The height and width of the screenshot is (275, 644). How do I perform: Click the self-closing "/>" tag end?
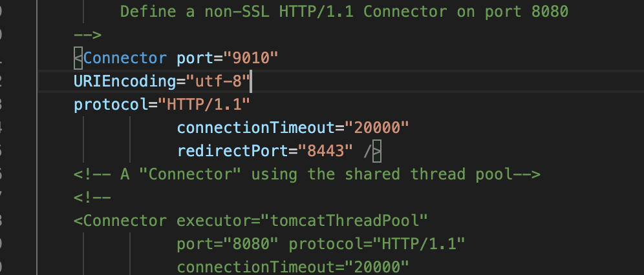pyautogui.click(x=372, y=151)
